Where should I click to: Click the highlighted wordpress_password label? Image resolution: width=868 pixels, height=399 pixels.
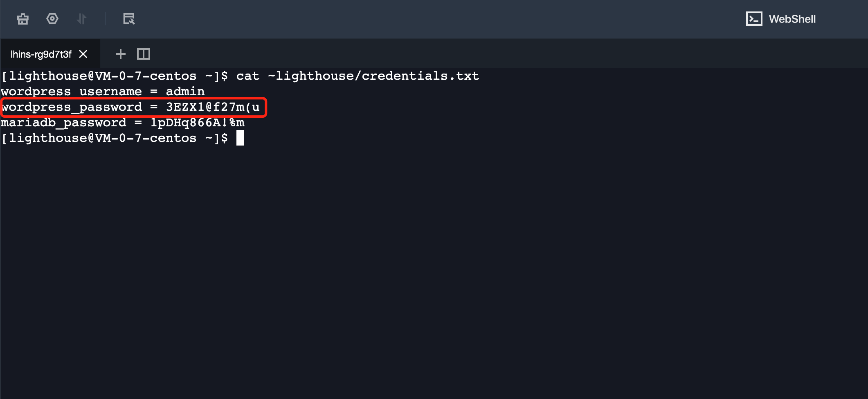72,107
